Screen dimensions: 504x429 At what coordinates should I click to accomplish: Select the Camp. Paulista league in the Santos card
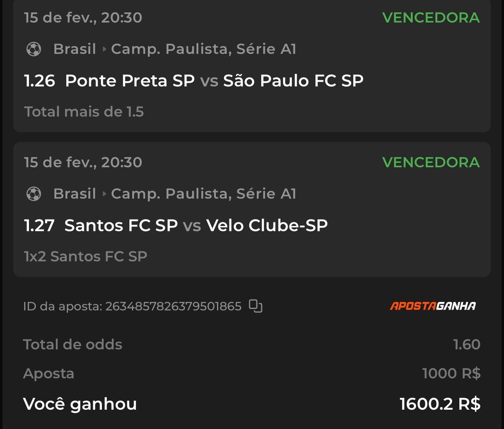pyautogui.click(x=203, y=194)
